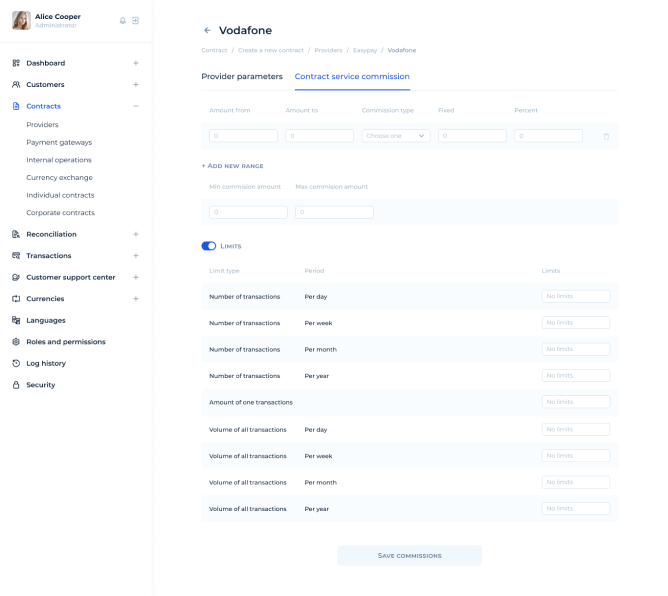Toggle the Limits switch off

209,246
